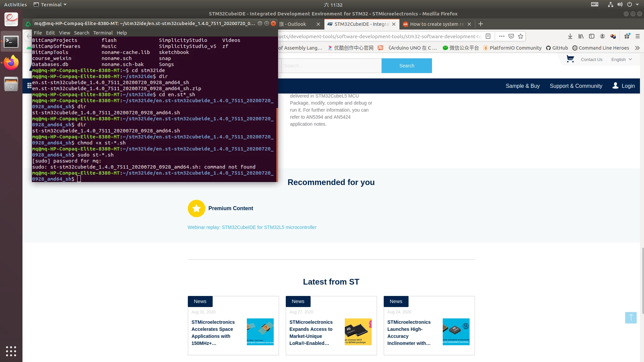Viewport: 644px width, 362px height.
Task: Open the shopping cart icon
Action: pyautogui.click(x=570, y=59)
